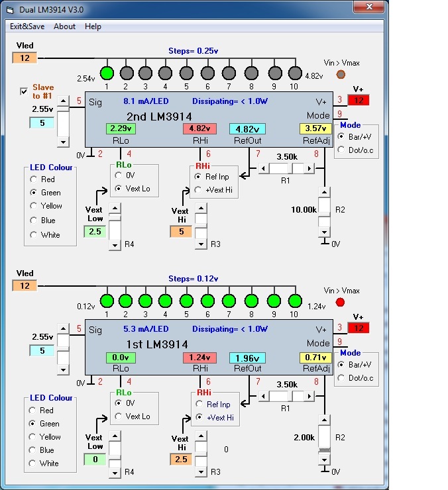The width and height of the screenshot is (448, 490).
Task: Select White LED colour for 1st LM3914
Action: click(x=32, y=463)
